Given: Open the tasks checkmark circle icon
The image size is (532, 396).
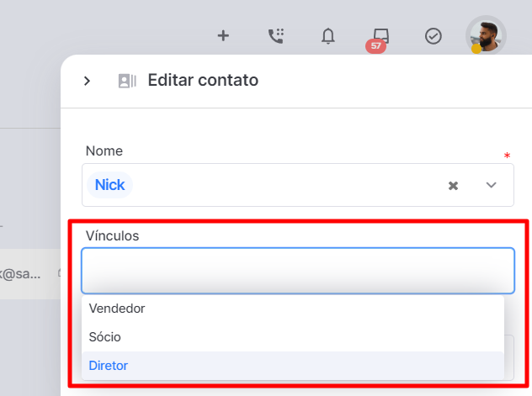Looking at the screenshot, I should [434, 36].
